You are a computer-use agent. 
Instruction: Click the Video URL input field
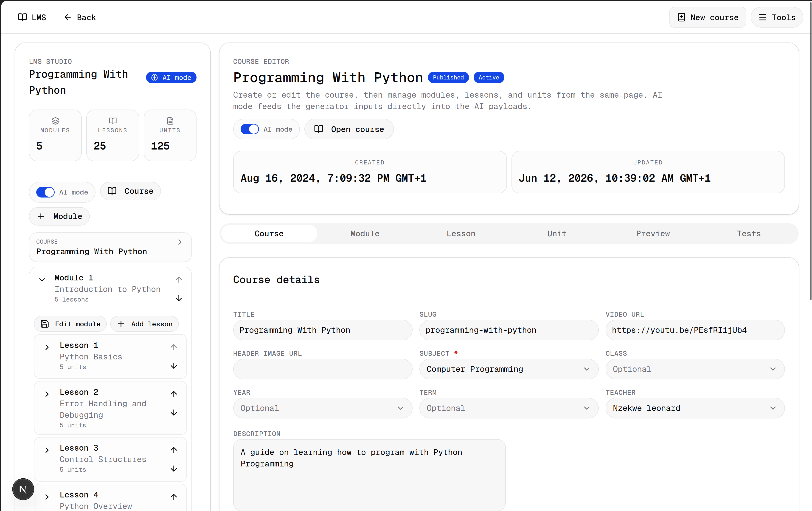click(x=695, y=330)
